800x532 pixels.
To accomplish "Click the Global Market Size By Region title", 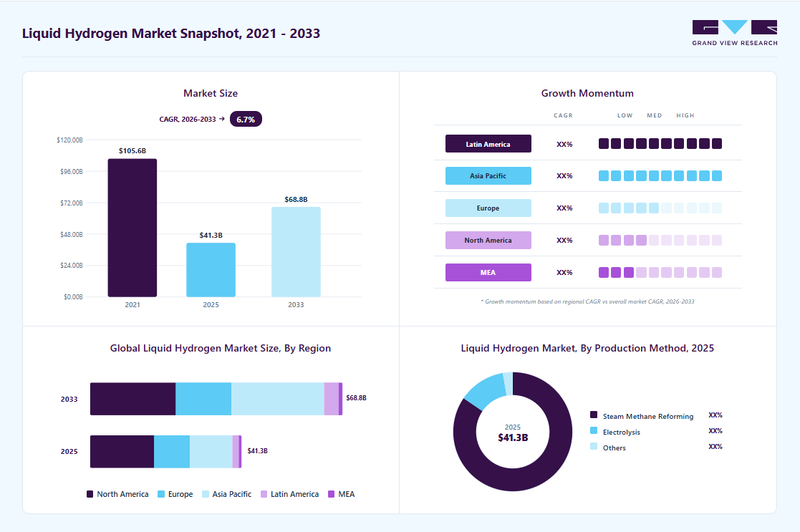I will pyautogui.click(x=221, y=349).
